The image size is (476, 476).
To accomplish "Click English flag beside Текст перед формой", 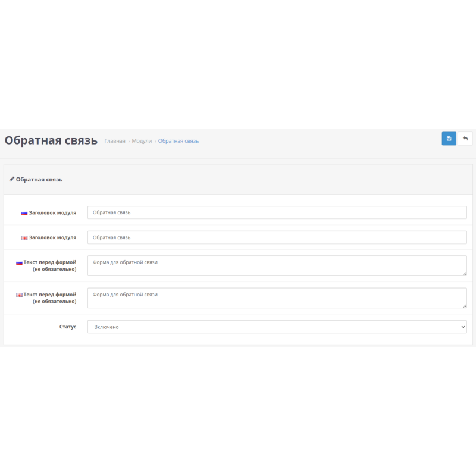I will click(19, 295).
